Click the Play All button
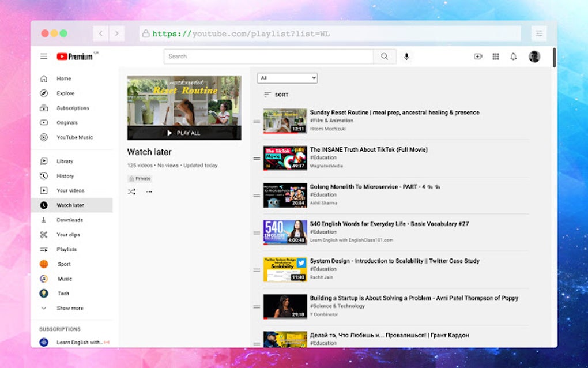The width and height of the screenshot is (588, 368). 183,132
